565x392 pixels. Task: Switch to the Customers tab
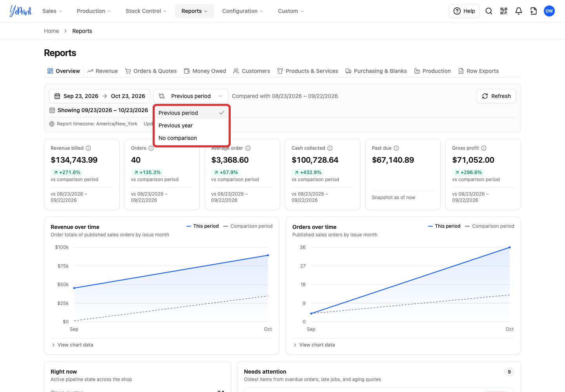[252, 71]
